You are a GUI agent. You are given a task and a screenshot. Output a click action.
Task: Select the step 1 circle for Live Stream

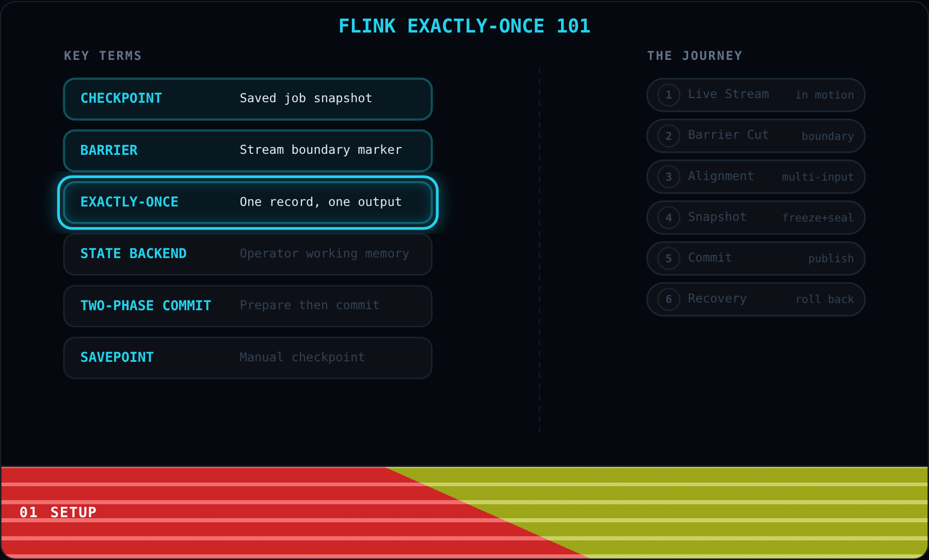point(668,95)
